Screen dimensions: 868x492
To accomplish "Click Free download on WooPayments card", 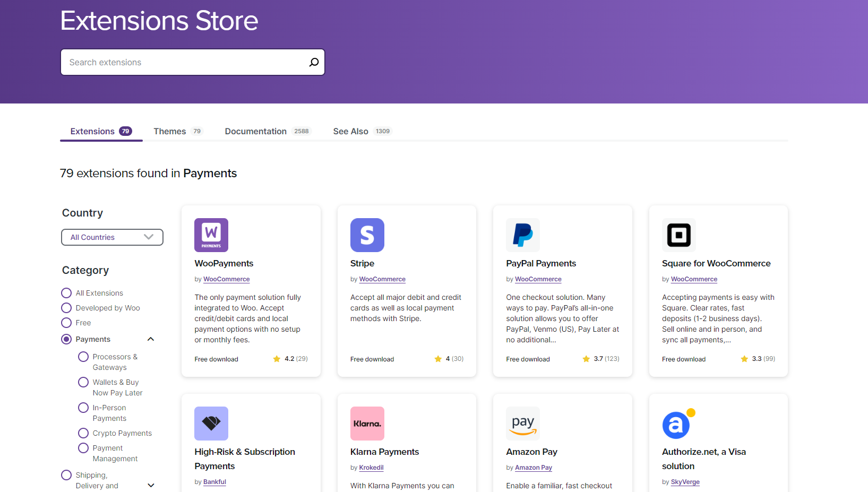I will coord(216,359).
